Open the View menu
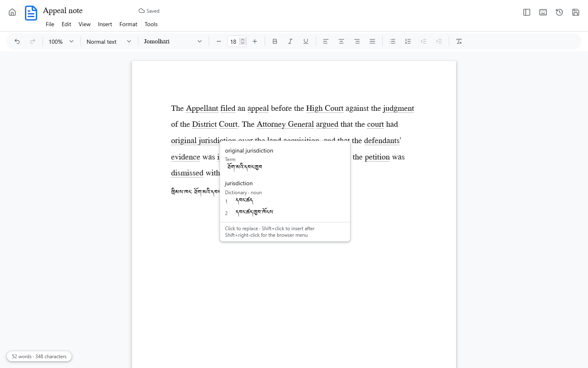 click(85, 24)
